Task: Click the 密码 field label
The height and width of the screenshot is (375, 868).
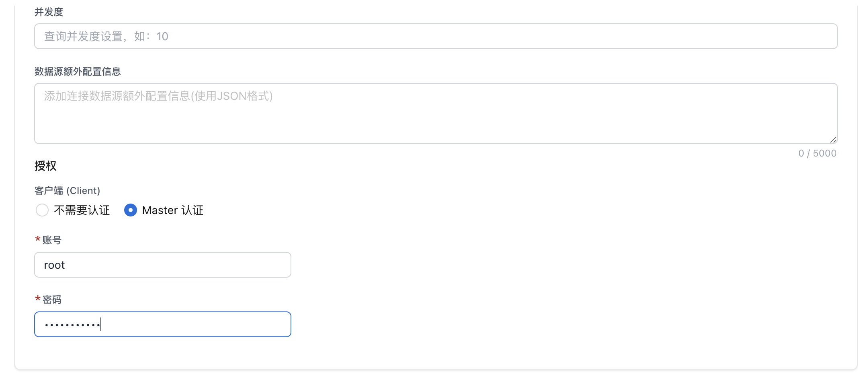Action: tap(52, 300)
